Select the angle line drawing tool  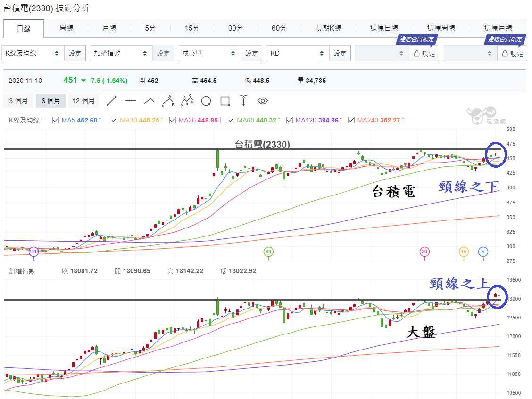click(x=150, y=101)
